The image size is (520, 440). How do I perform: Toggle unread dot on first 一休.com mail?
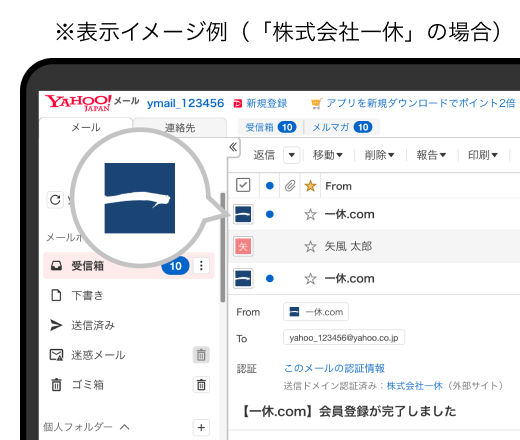pos(270,214)
